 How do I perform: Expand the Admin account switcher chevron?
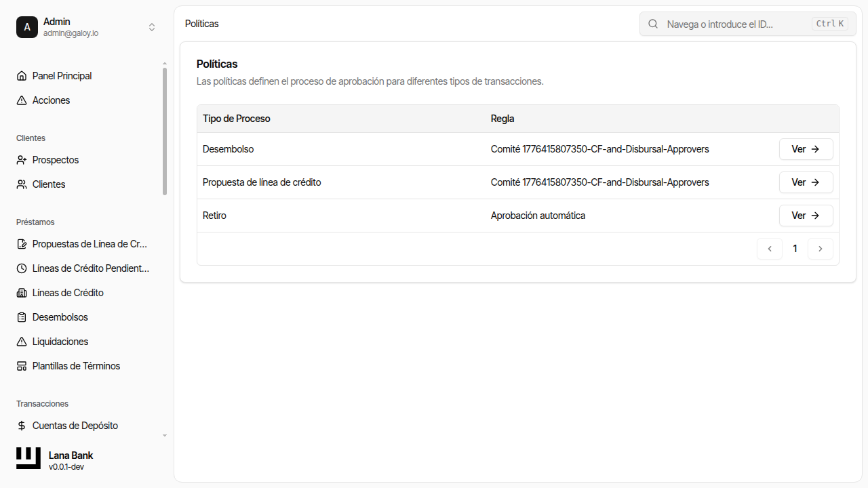click(x=152, y=27)
